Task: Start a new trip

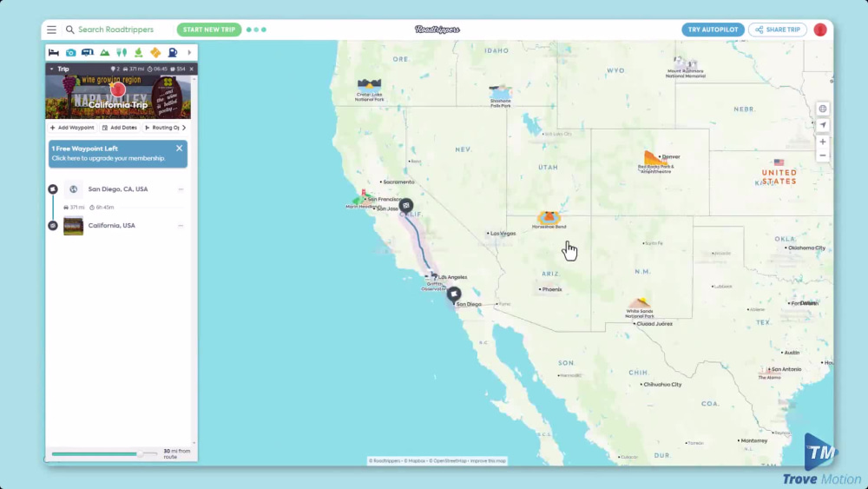Action: pos(208,30)
